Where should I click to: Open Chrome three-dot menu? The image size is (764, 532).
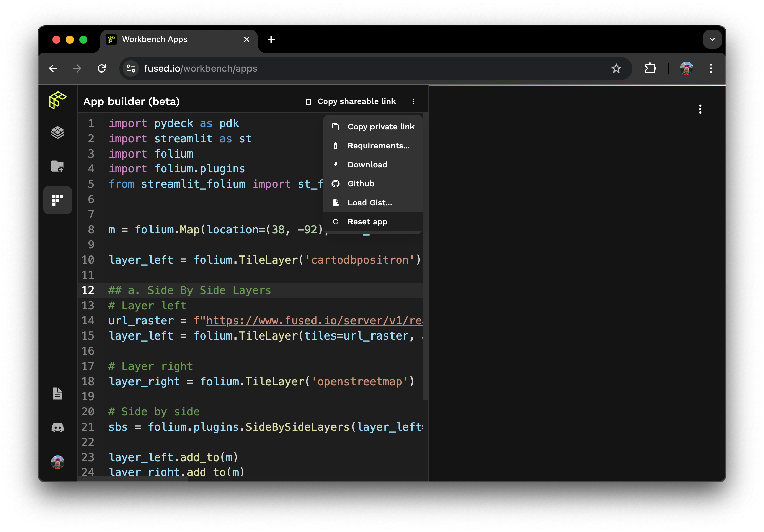(x=711, y=68)
